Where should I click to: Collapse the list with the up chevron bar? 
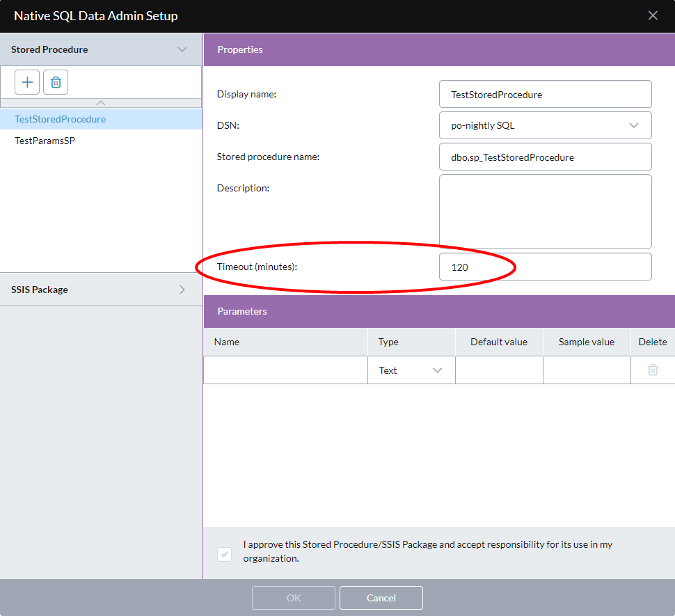pyautogui.click(x=101, y=103)
